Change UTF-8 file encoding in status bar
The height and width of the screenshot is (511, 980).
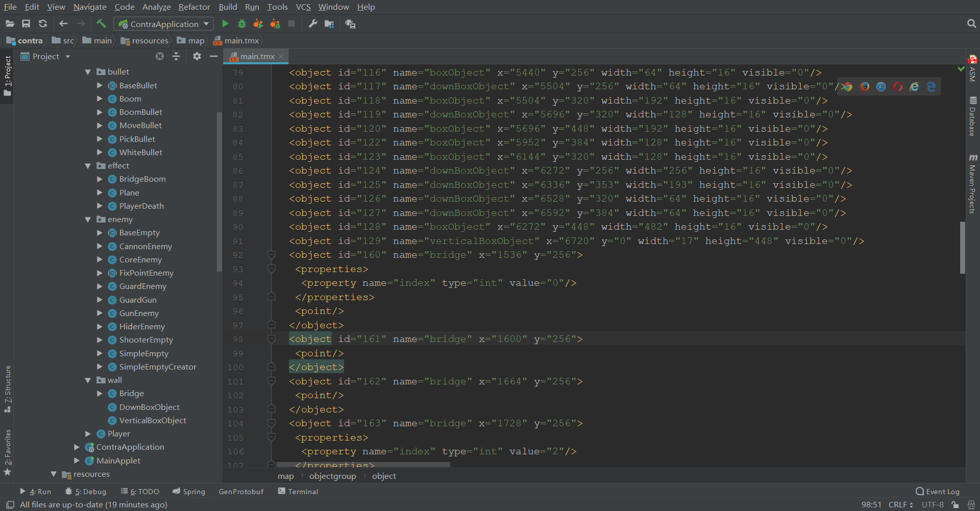[933, 505]
